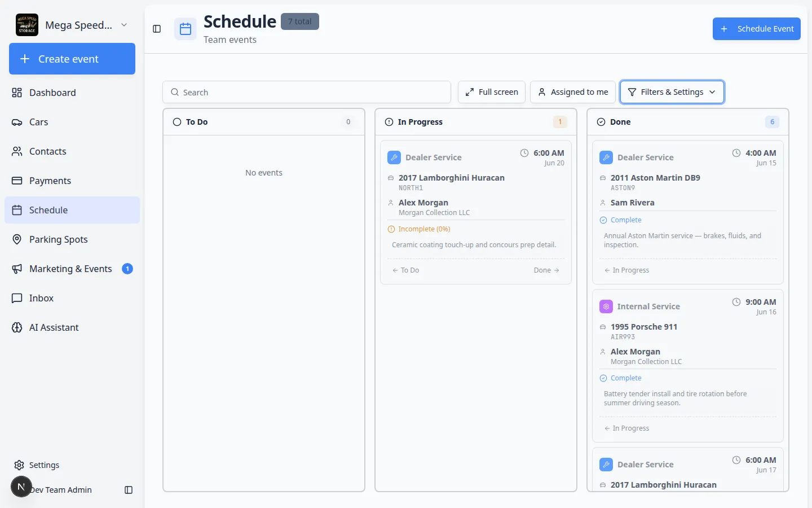Screen dimensions: 812x508
Task: Open the Inbox
Action: tap(72, 298)
